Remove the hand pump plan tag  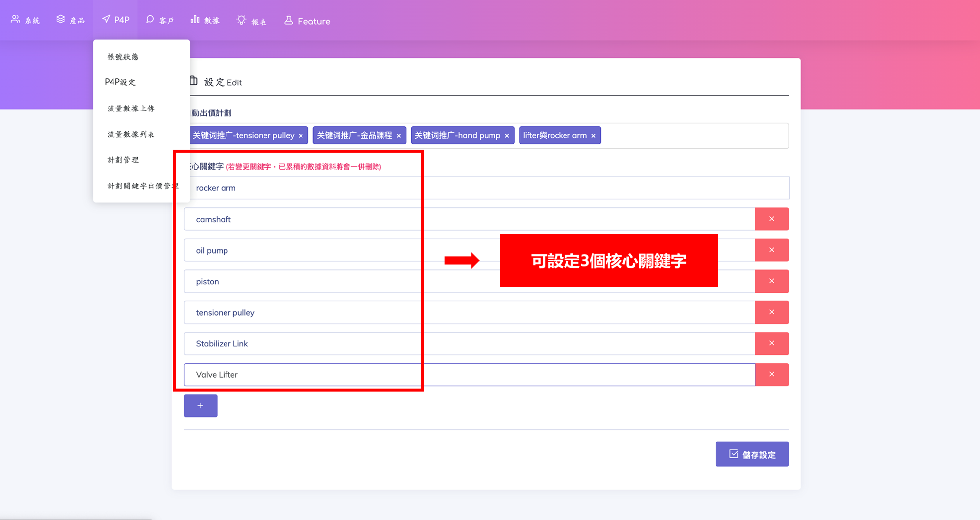click(507, 136)
